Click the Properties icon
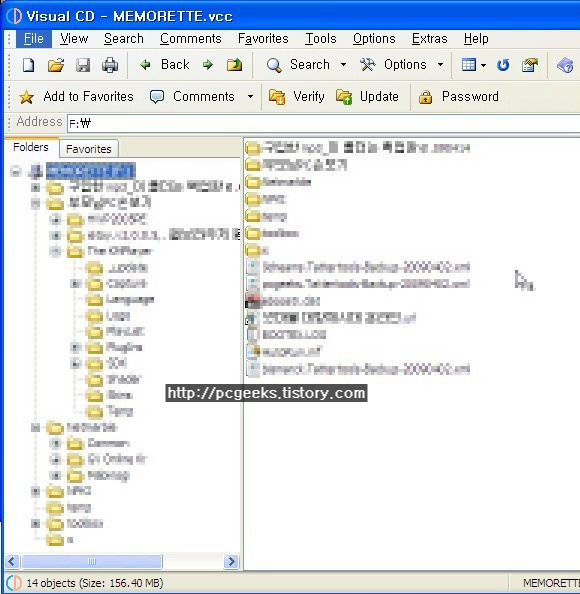Viewport: 580px width, 594px height. click(x=530, y=65)
